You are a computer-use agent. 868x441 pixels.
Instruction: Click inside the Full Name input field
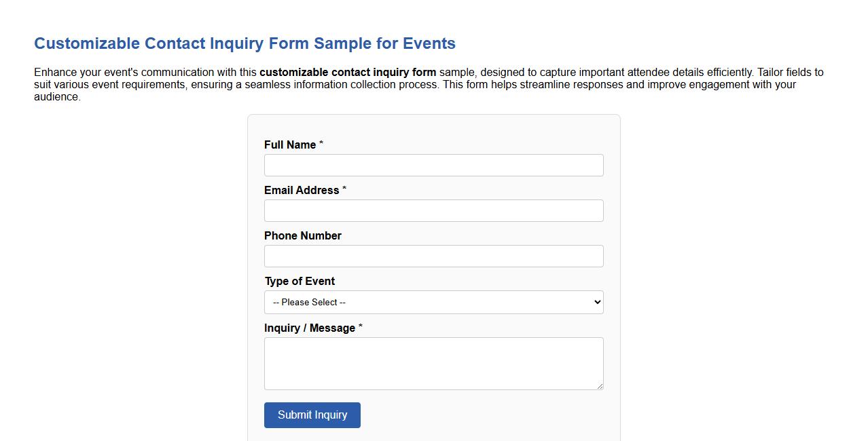[x=433, y=165]
